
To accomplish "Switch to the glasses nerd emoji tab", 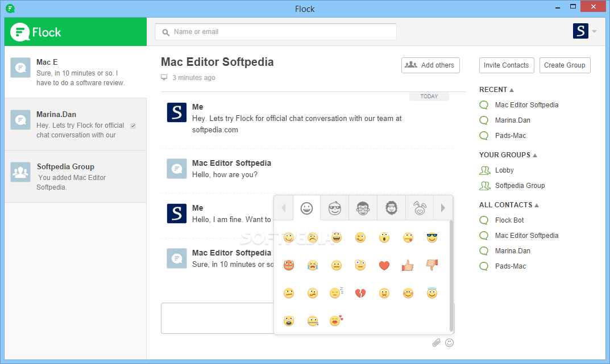I will 363,208.
